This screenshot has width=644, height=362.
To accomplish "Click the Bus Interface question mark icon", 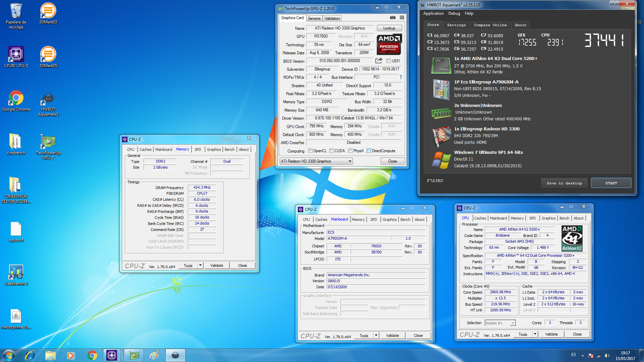I will (400, 77).
